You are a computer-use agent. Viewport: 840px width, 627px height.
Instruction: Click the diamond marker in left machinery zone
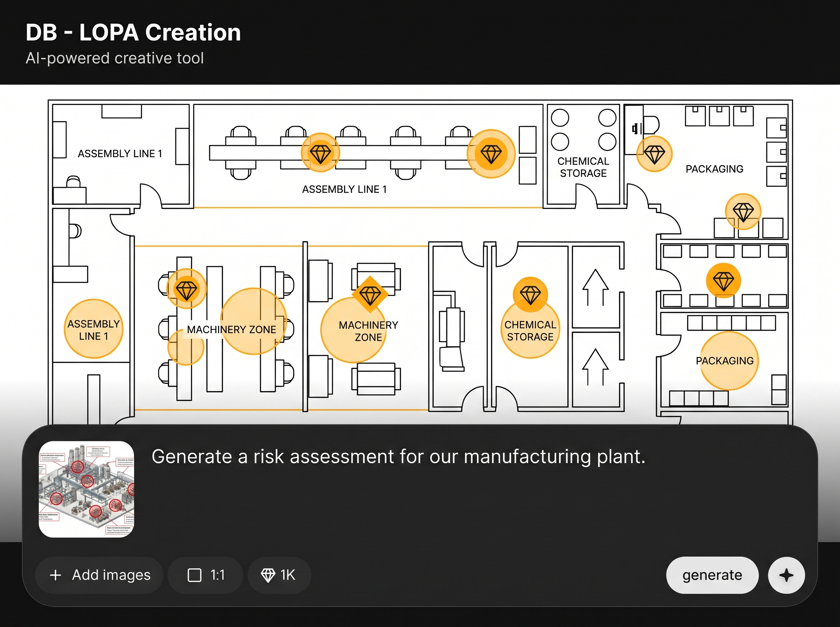[186, 288]
